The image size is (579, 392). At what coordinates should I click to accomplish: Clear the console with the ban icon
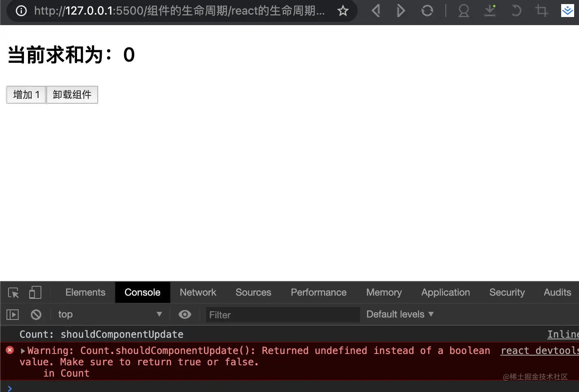coord(36,315)
